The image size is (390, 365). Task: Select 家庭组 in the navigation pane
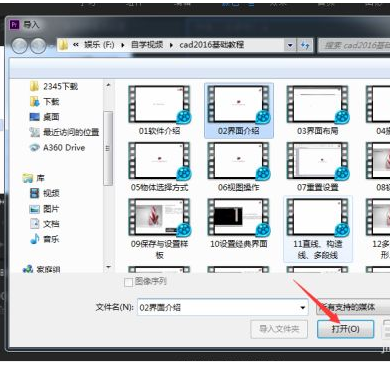coord(41,269)
